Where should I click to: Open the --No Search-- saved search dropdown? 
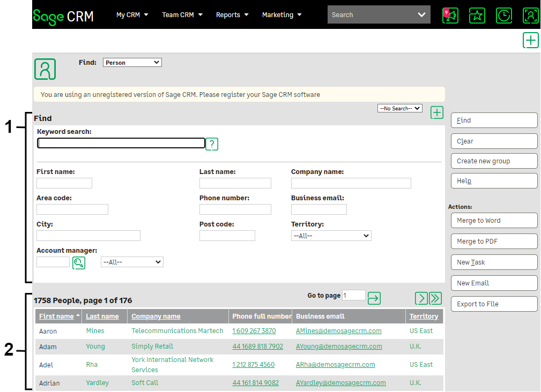coord(400,108)
